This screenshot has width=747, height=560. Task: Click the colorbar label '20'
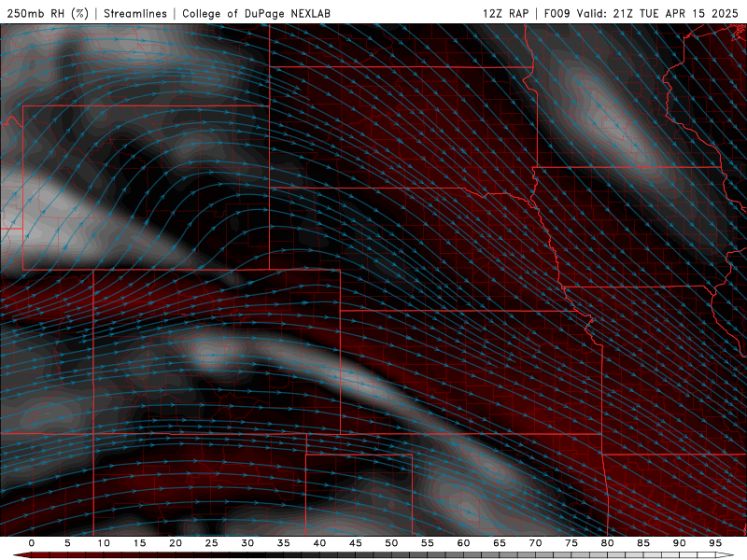[x=176, y=543]
